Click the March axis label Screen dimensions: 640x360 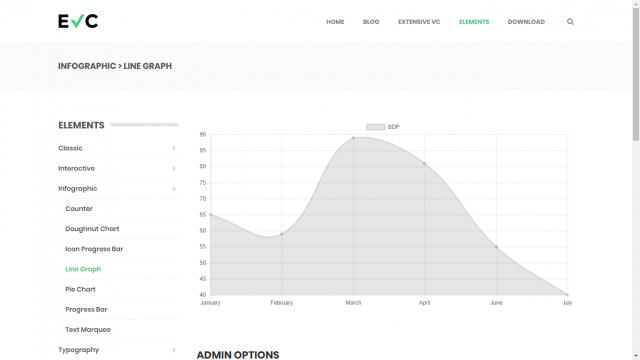(353, 302)
